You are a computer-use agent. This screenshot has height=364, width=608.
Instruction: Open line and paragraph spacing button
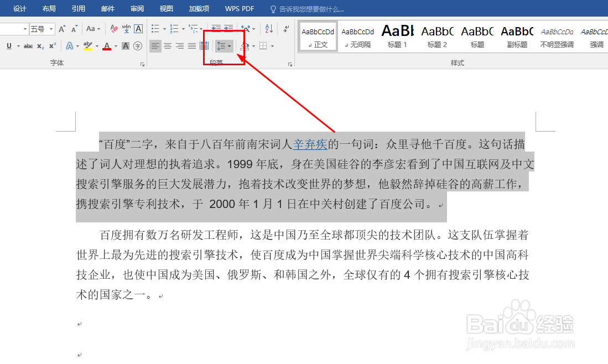coord(224,46)
